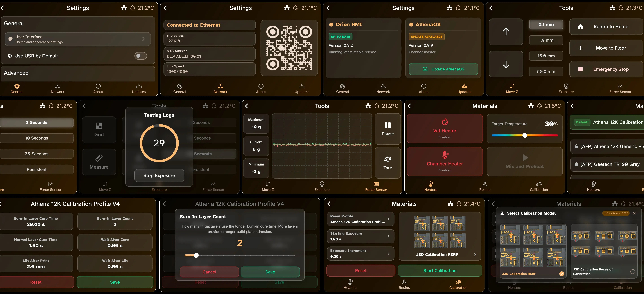Click the Pause icon in force sensor
This screenshot has width=644, height=294.
388,125
